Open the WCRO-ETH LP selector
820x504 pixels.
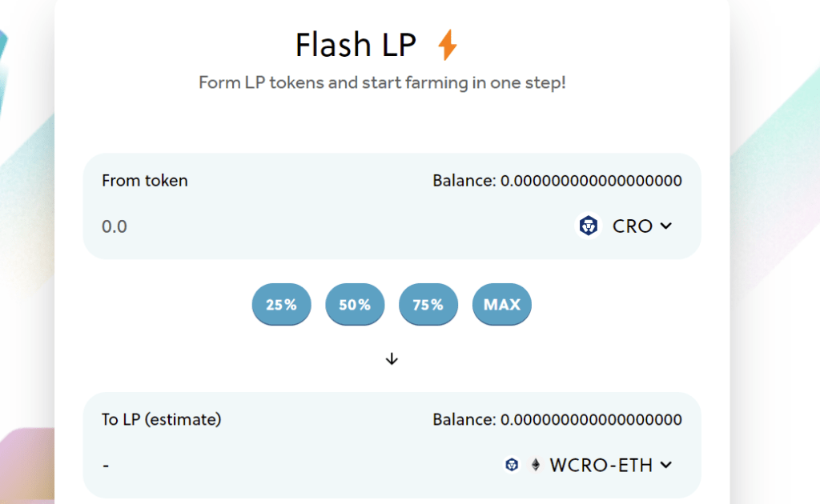pos(601,465)
